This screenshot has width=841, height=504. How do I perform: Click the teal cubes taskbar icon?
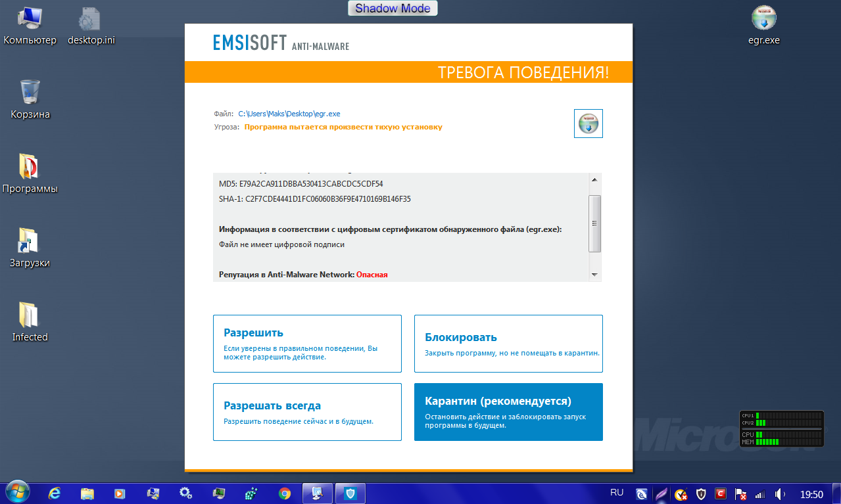[x=251, y=493]
